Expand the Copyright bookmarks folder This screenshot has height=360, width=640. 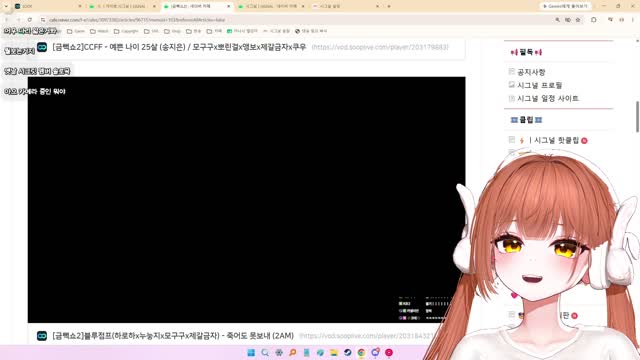(x=126, y=31)
